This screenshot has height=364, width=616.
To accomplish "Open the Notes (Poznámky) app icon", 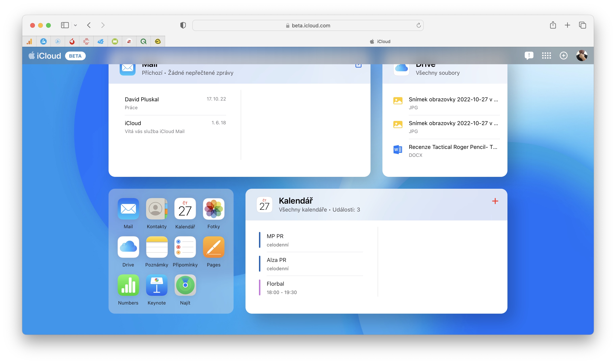I will [157, 247].
